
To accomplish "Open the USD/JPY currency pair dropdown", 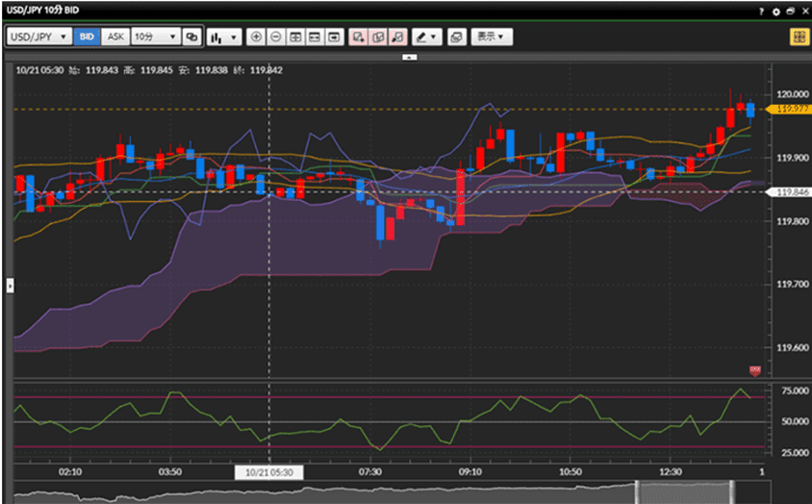I will (38, 37).
